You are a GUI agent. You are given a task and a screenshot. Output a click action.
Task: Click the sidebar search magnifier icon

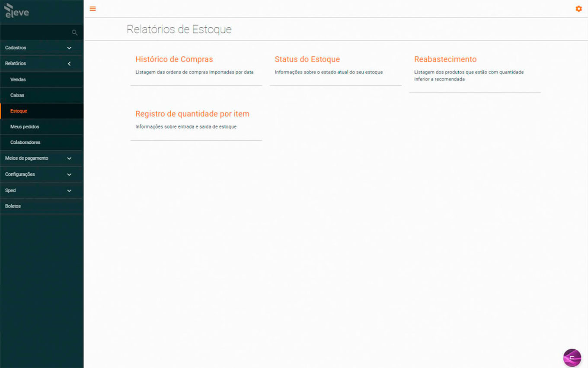click(74, 32)
